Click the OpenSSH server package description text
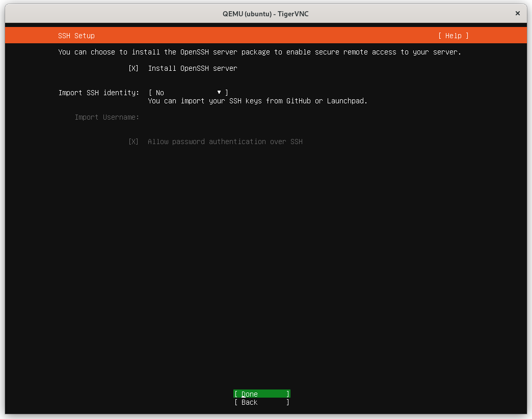532x419 pixels. coord(259,52)
